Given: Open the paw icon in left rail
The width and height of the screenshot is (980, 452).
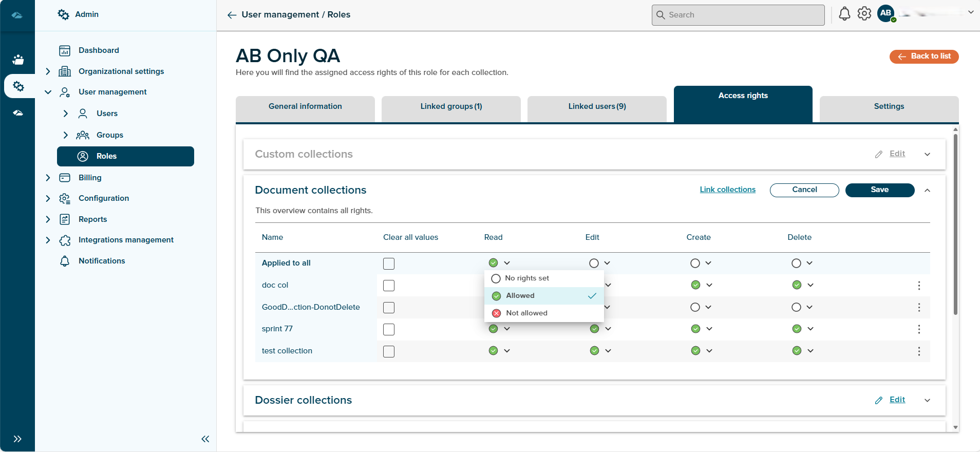Looking at the screenshot, I should (18, 60).
